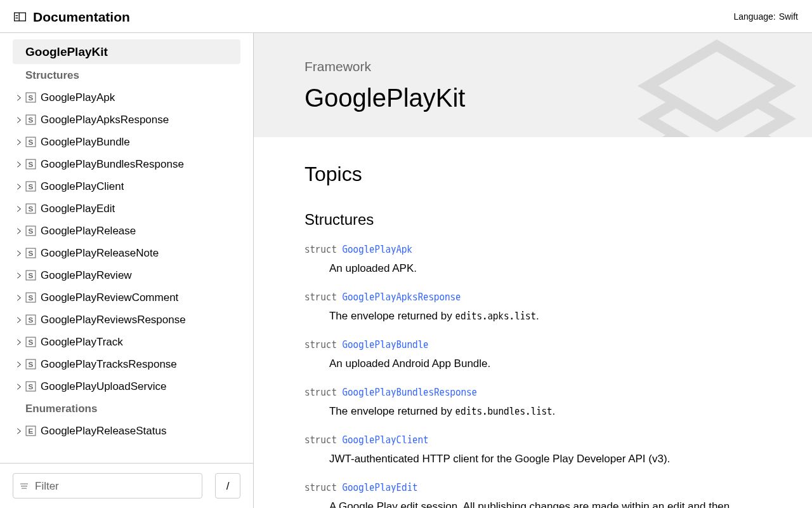Click the struct icon beside GooglePlayReviewsResponse
The image size is (812, 508).
(x=30, y=320)
